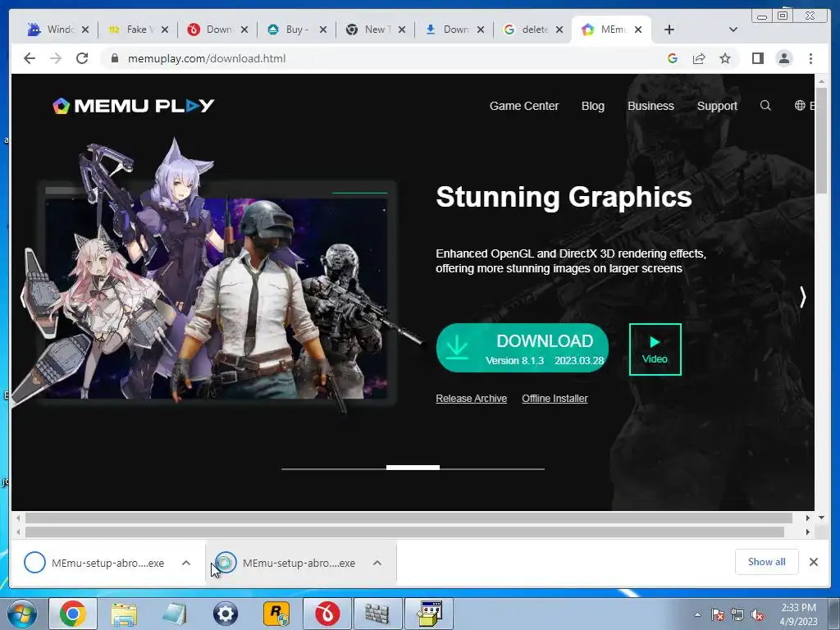Click the muted volume tray icon

pos(757,615)
